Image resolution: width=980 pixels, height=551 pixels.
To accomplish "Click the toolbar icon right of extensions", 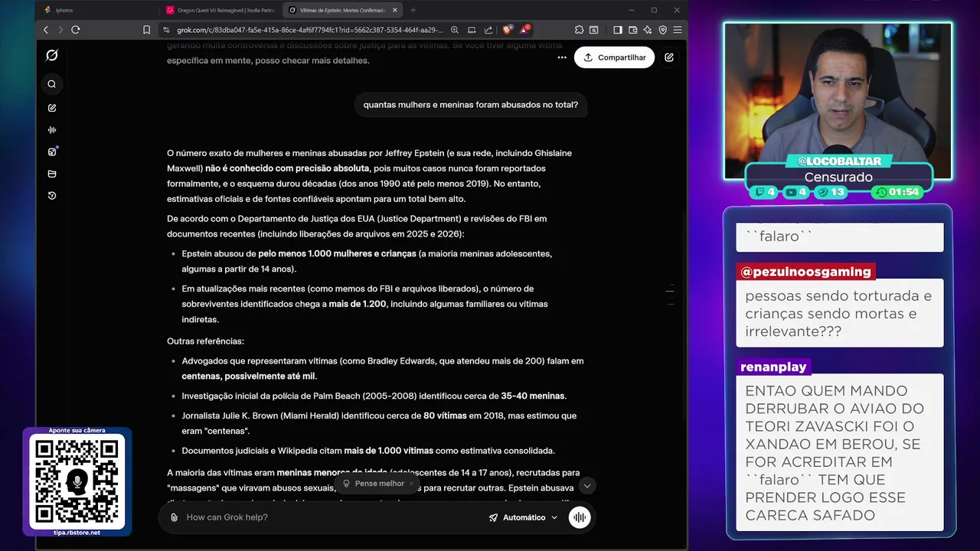I will point(594,30).
